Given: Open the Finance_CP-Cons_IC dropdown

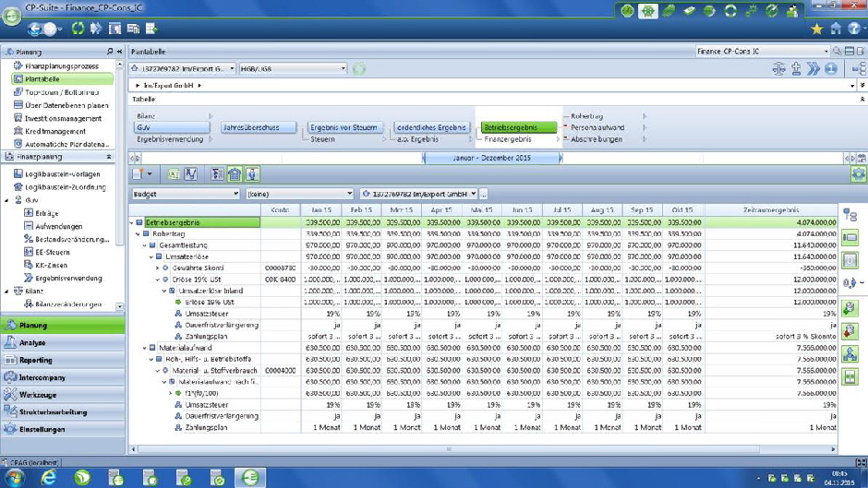Looking at the screenshot, I should tap(763, 52).
